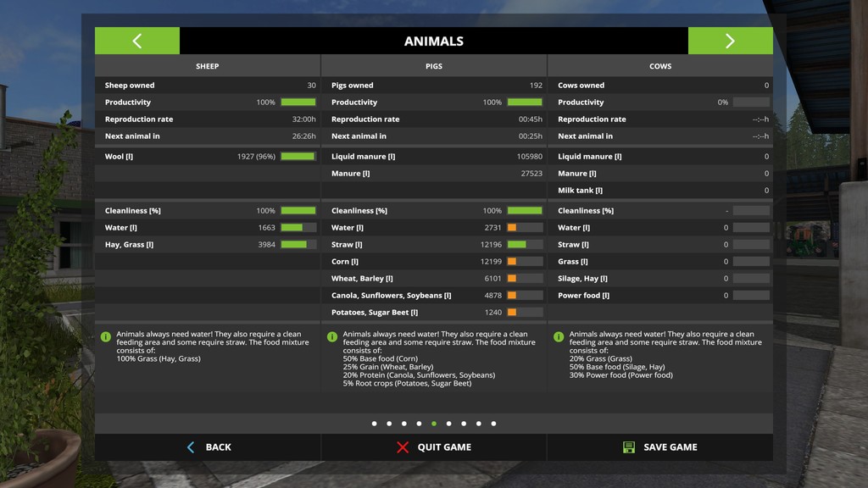Select the Sheep column header
The width and height of the screenshot is (868, 488).
(x=207, y=66)
